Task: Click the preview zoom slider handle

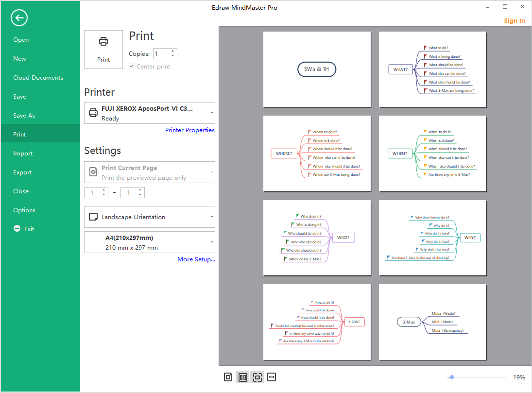Action: click(x=452, y=377)
